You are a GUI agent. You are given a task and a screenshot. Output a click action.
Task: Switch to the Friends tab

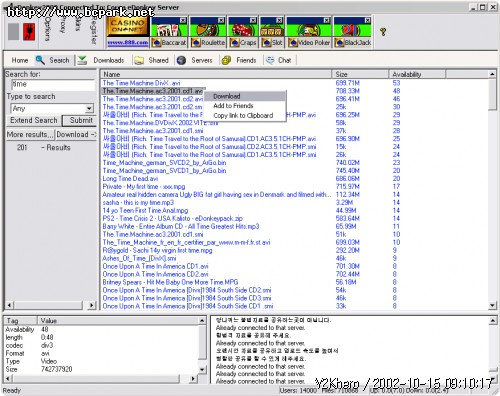click(246, 60)
